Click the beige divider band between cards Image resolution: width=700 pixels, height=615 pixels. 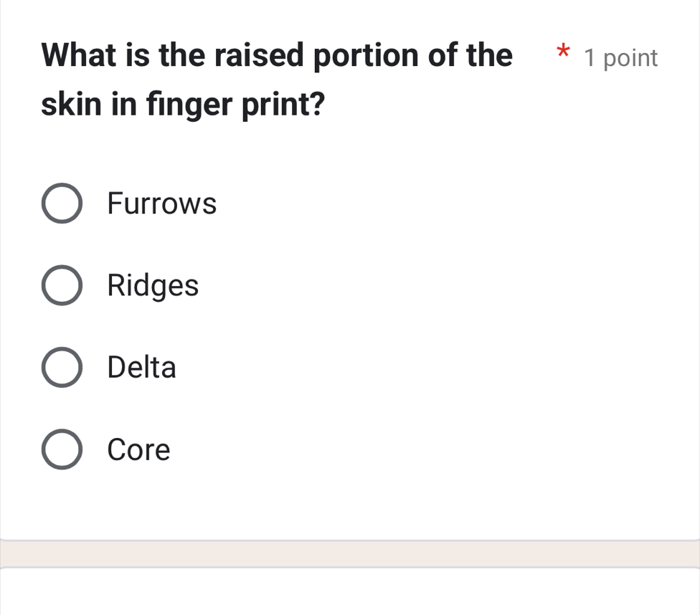(x=350, y=553)
